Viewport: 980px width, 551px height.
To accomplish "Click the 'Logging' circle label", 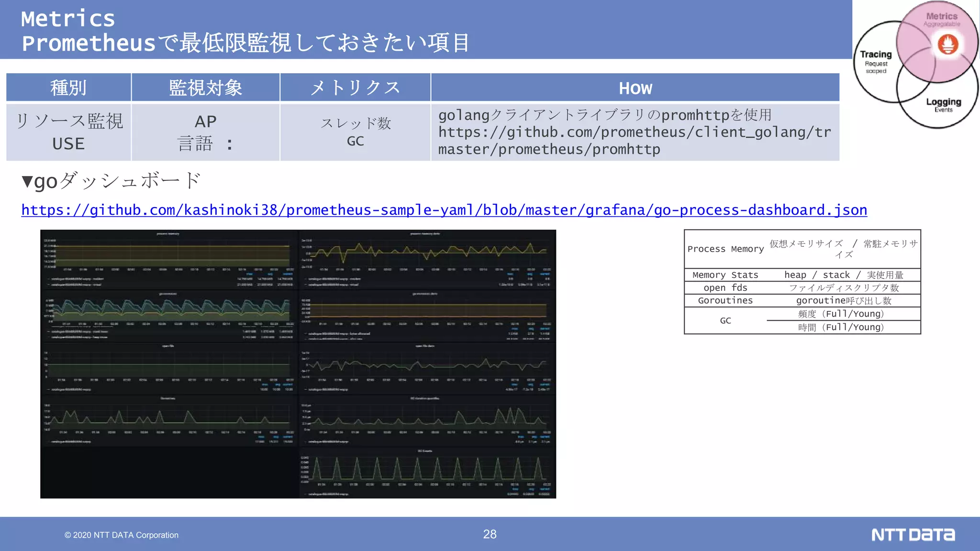I will tap(944, 102).
